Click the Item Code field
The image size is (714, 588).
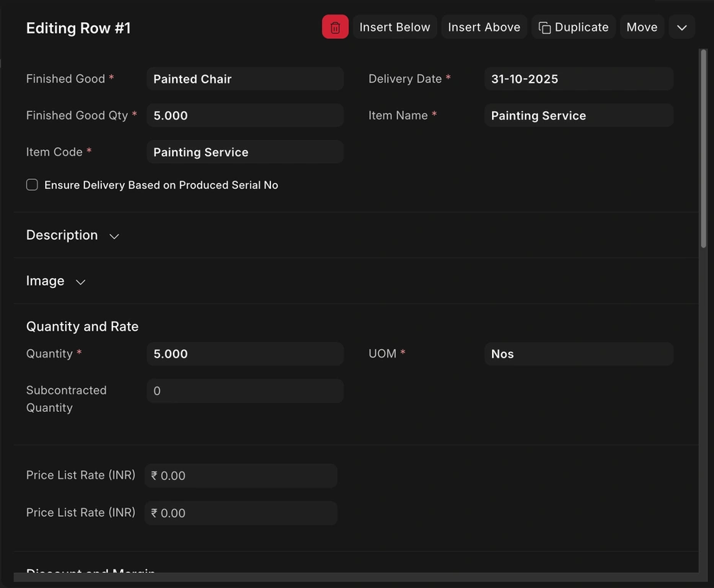pyautogui.click(x=244, y=152)
